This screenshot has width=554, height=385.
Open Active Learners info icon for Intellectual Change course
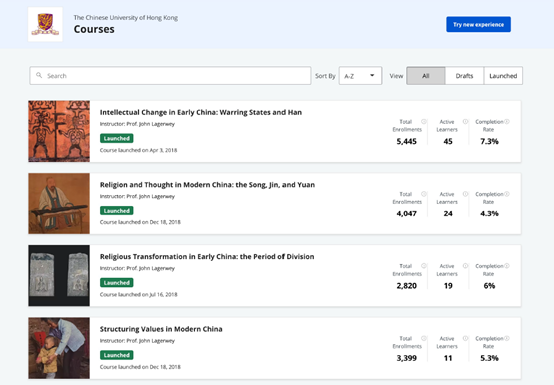pyautogui.click(x=465, y=122)
